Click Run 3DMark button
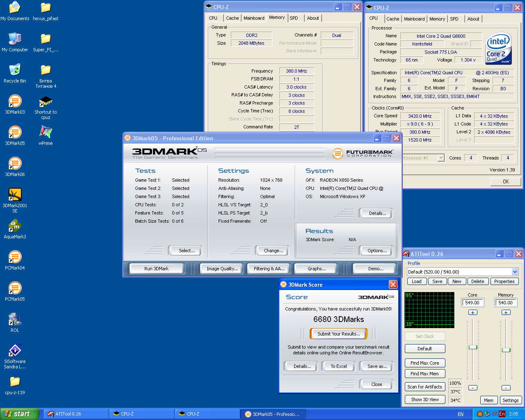 [x=156, y=269]
